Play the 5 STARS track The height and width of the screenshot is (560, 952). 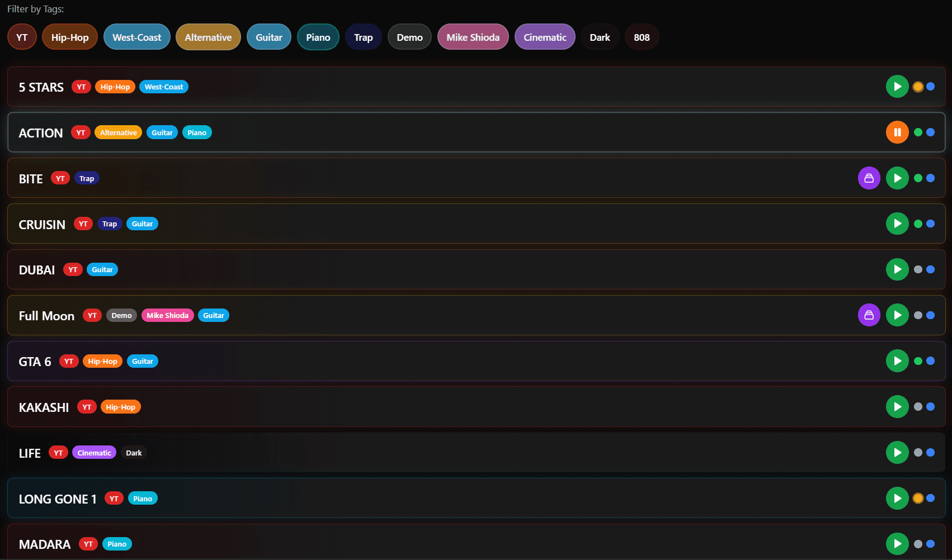pyautogui.click(x=897, y=87)
